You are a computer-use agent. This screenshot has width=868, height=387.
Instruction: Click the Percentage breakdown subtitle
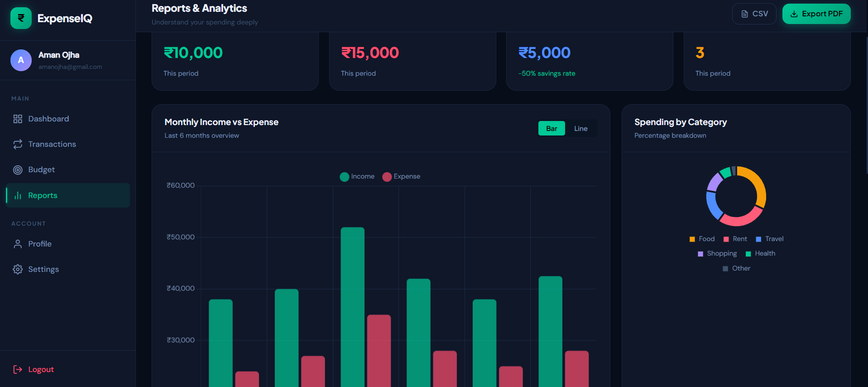pyautogui.click(x=670, y=135)
